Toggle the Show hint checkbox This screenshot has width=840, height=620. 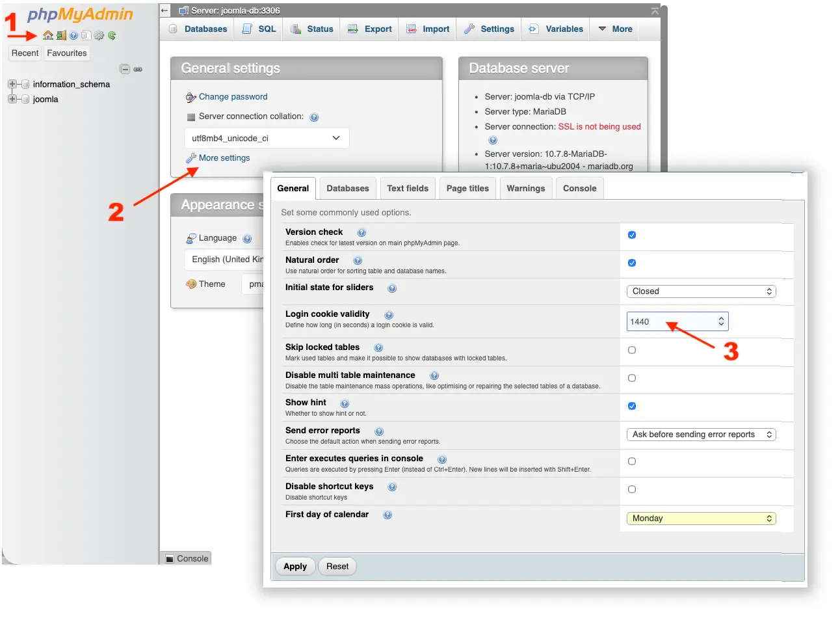(632, 406)
